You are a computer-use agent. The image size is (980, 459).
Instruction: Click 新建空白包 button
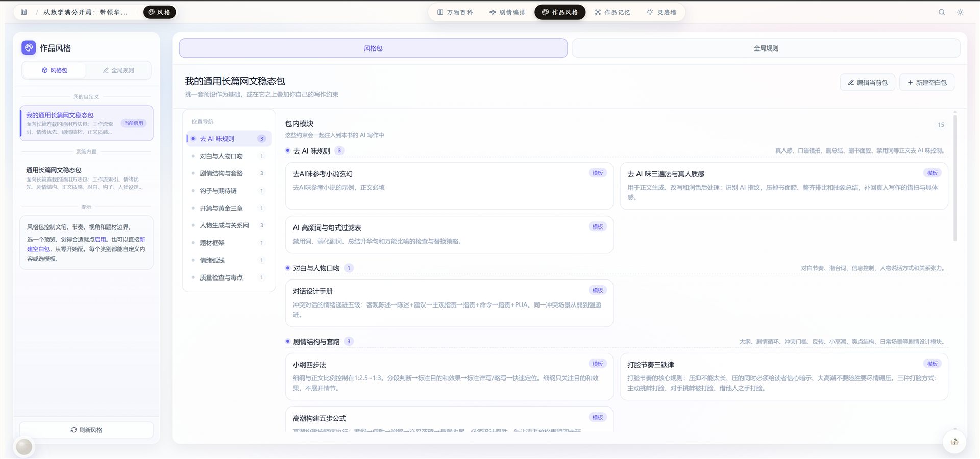[x=927, y=83]
